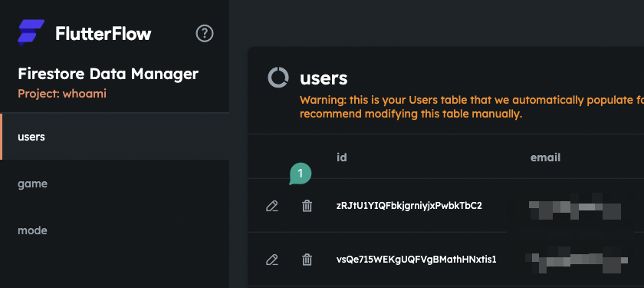Click the FlutterFlow logo icon
The height and width of the screenshot is (288, 644).
pos(31,32)
